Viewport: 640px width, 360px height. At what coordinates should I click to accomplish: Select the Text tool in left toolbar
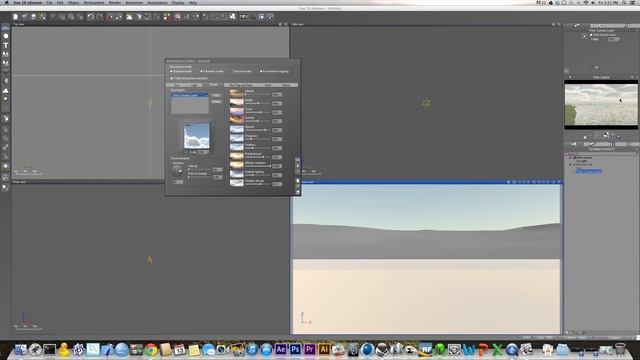coord(6,45)
